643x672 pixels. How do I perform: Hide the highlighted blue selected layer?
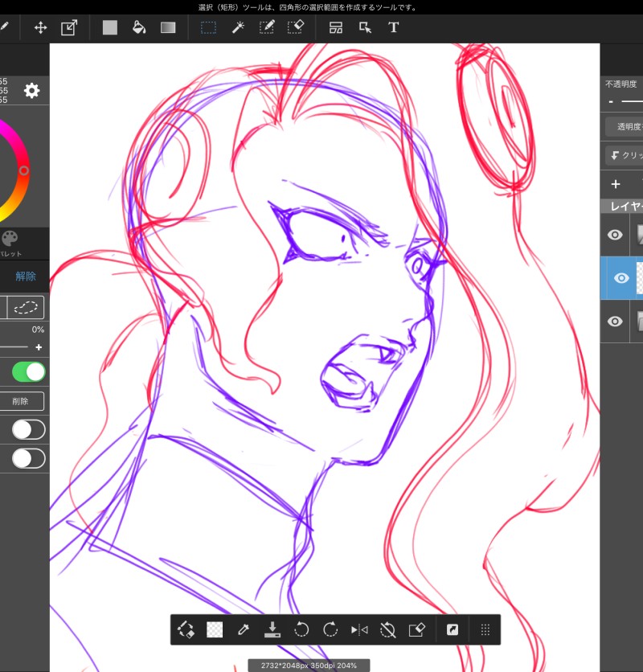621,278
